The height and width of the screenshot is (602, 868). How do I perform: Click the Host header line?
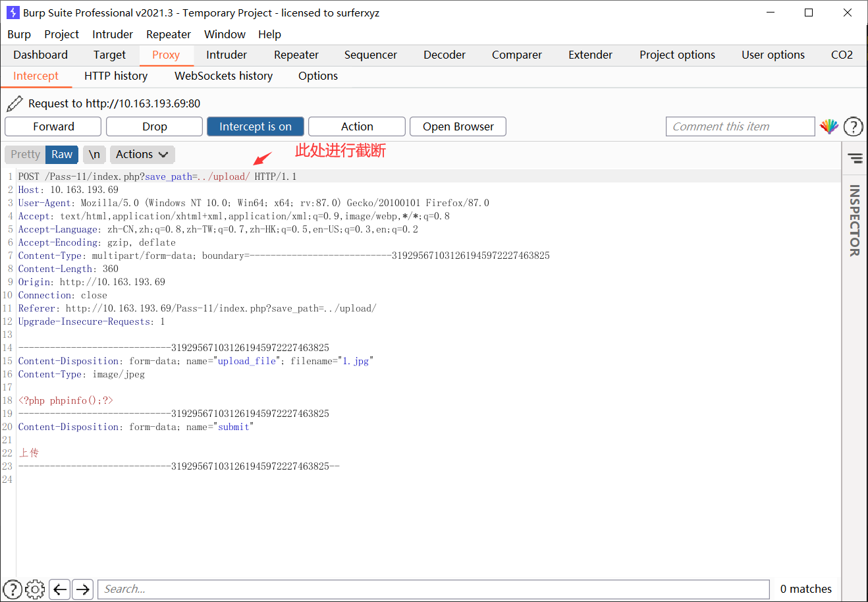point(68,190)
